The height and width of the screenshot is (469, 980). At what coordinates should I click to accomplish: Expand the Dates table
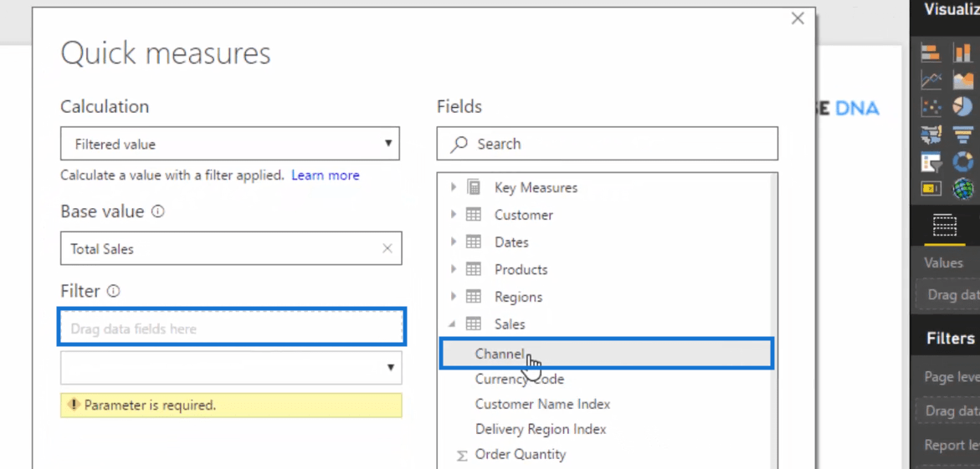tap(453, 242)
